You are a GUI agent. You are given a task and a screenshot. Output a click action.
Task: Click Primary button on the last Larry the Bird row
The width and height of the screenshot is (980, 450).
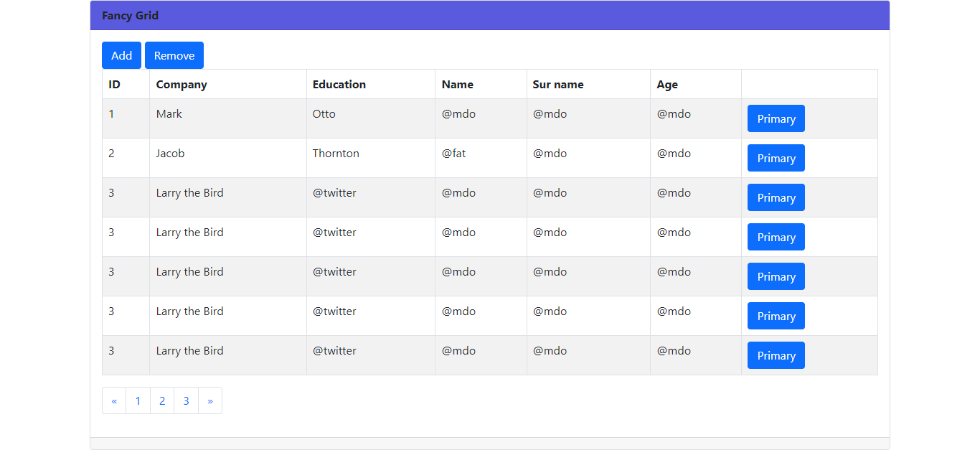point(776,355)
